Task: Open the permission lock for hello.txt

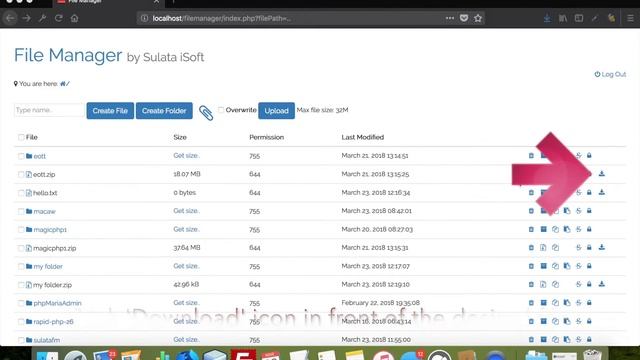Action: click(x=589, y=192)
